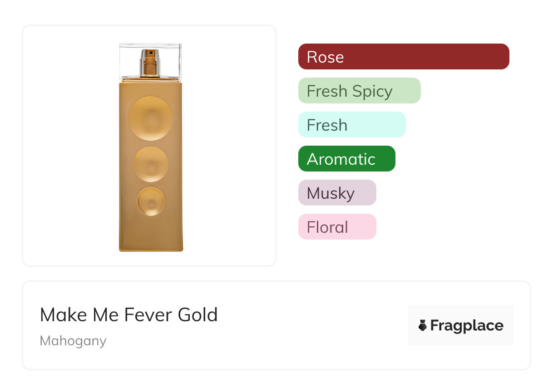Click the middle circle on the bottle
The image size is (553, 392).
(x=151, y=164)
